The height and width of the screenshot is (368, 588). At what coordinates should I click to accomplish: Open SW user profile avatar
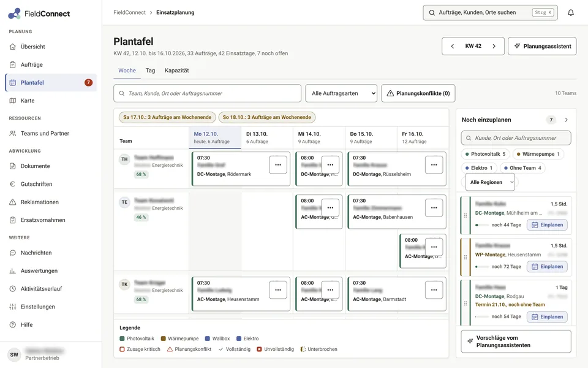click(x=14, y=355)
